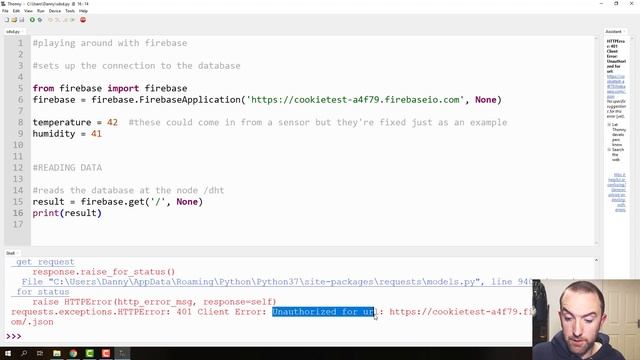Click line number 17 in gutter
Screen dimensions: 640x360
pos(18,224)
